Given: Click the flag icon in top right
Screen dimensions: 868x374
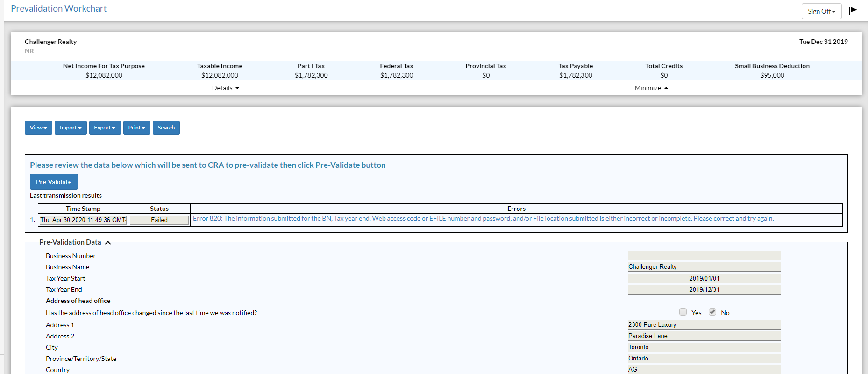Looking at the screenshot, I should pos(853,11).
